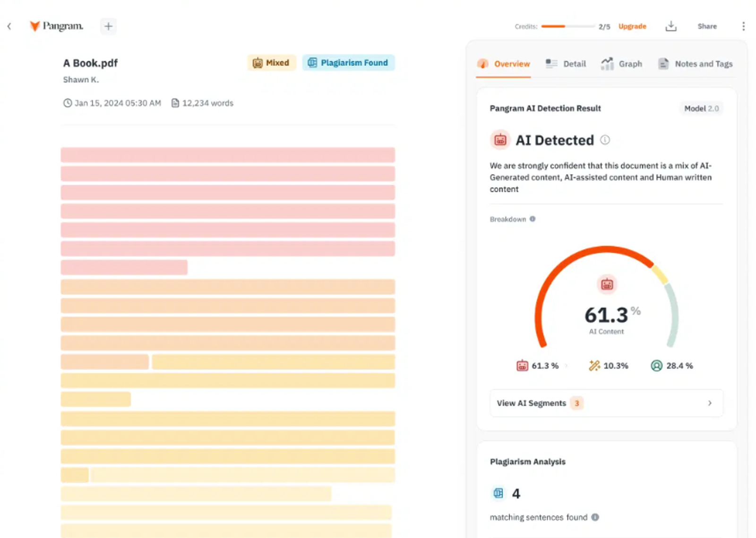Click info icon after matching sentences found
The width and height of the screenshot is (756, 538).
coord(595,517)
